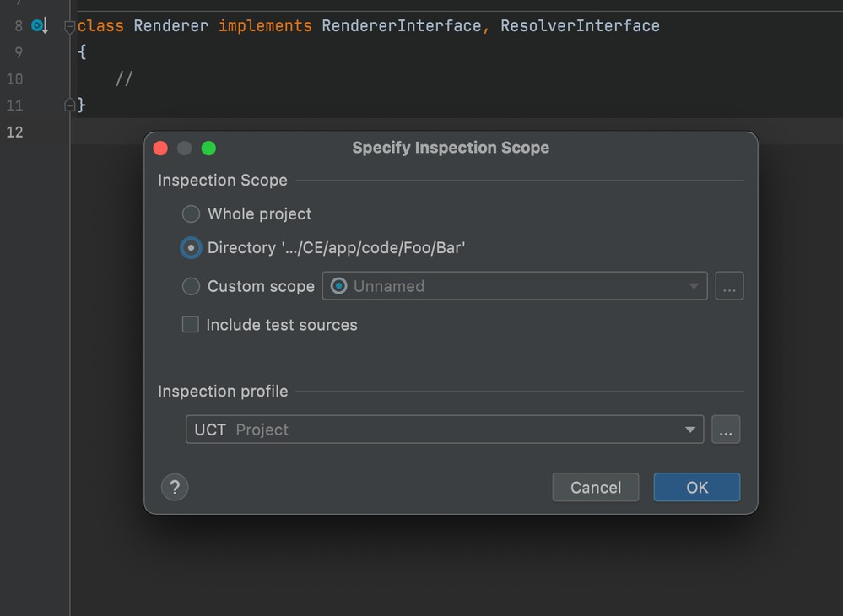The height and width of the screenshot is (616, 843).
Task: Select the Whole project radio button
Action: (192, 214)
